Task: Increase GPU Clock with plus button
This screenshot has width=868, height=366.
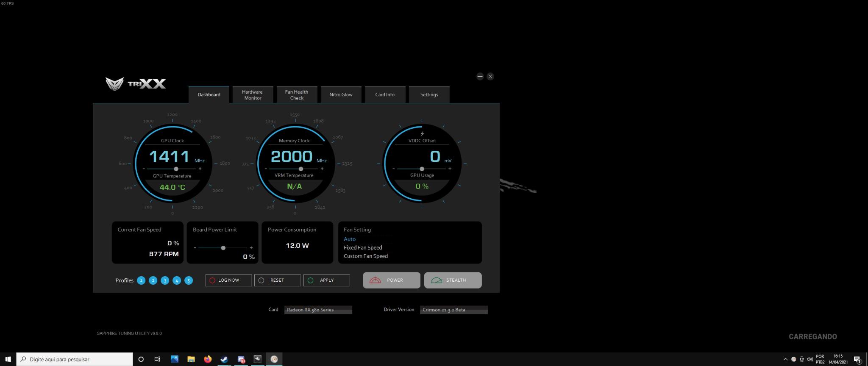Action: pyautogui.click(x=200, y=169)
